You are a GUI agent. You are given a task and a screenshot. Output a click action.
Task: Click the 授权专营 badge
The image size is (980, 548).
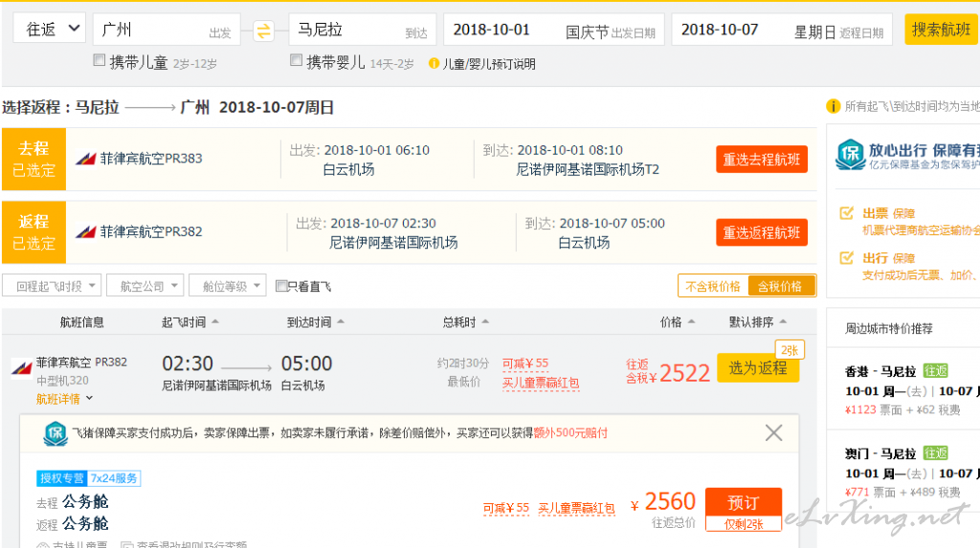(62, 478)
